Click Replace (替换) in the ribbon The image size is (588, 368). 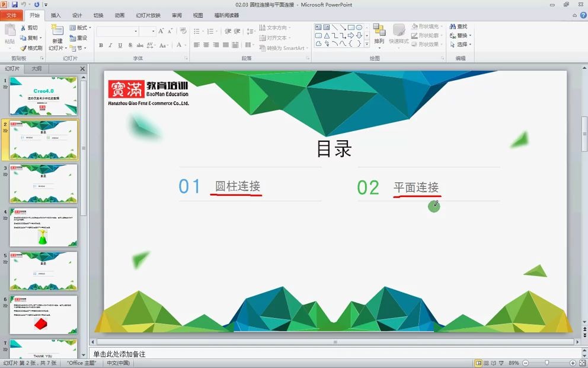(x=459, y=36)
